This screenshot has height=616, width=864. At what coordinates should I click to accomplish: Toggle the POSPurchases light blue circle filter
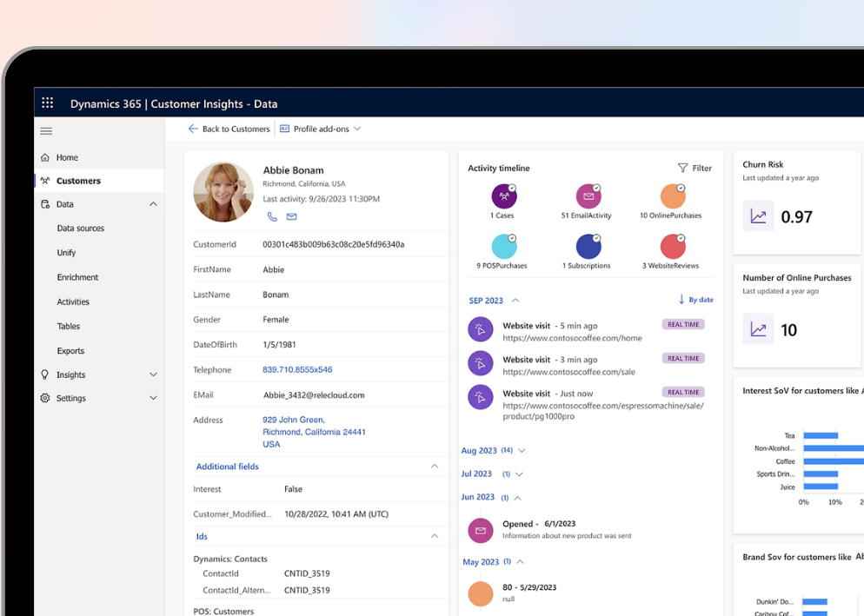click(x=504, y=246)
